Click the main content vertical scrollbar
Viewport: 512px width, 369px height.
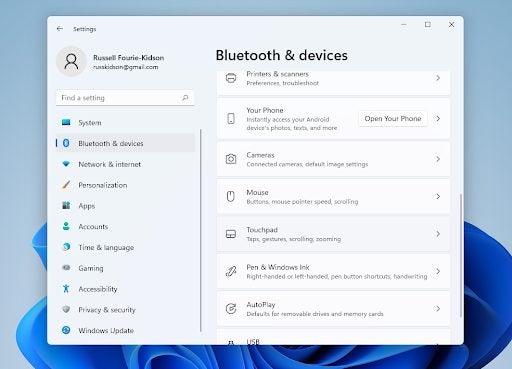point(461,255)
